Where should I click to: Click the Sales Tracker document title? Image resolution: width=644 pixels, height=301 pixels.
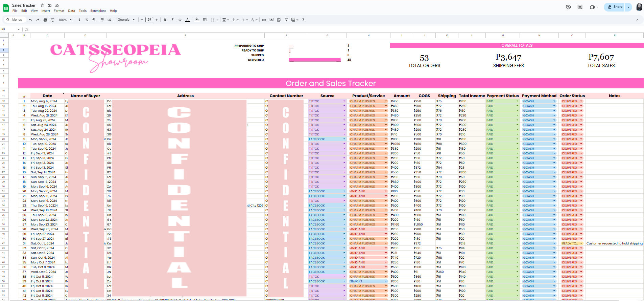(24, 5)
